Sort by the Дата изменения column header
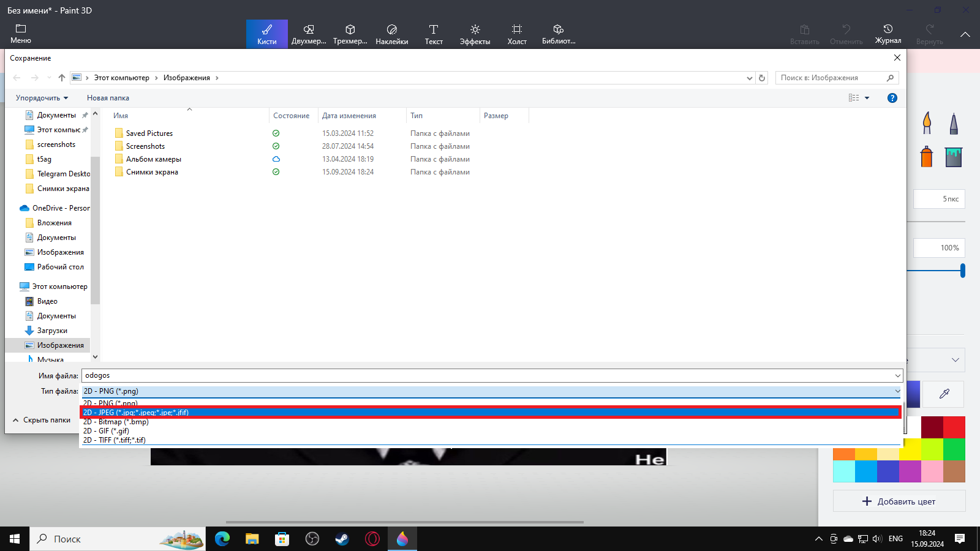This screenshot has width=980, height=551. click(x=361, y=116)
